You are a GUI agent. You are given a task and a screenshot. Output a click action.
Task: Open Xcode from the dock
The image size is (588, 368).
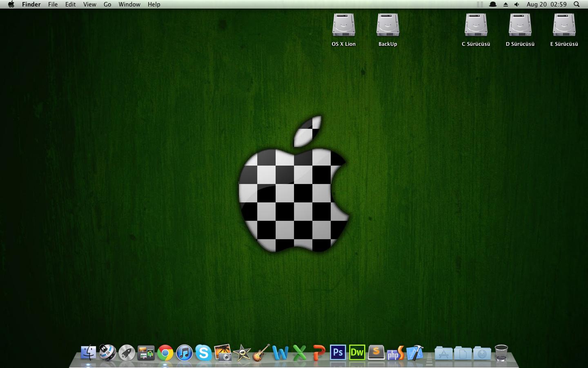click(x=415, y=352)
